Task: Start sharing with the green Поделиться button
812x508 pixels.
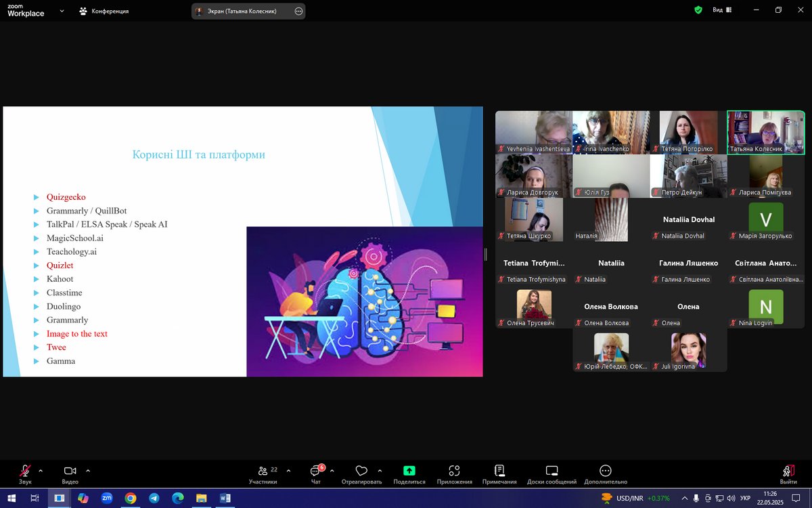Action: pos(409,474)
